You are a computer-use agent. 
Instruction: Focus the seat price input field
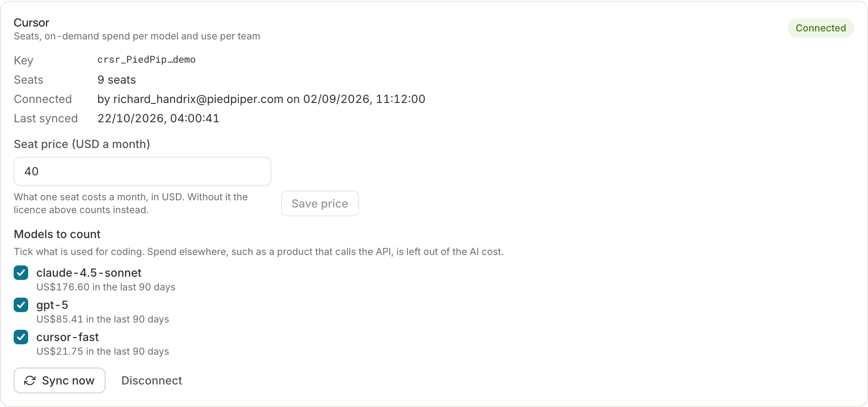tap(143, 171)
